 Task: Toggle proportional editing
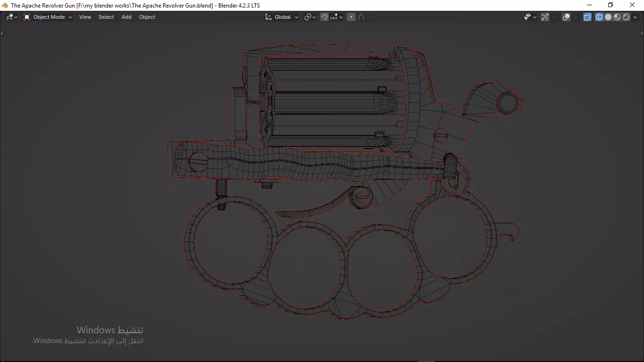(351, 17)
